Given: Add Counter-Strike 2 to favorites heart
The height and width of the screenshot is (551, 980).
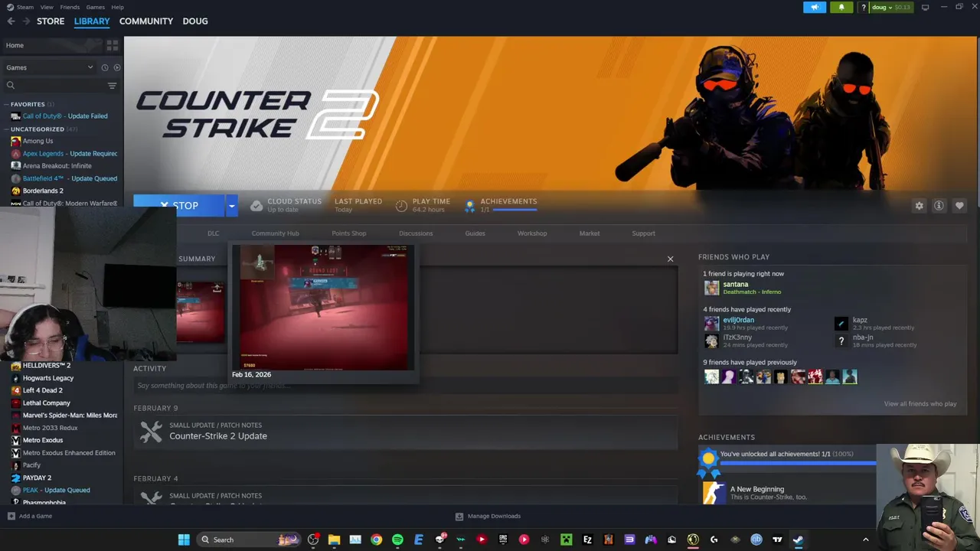Looking at the screenshot, I should (959, 206).
